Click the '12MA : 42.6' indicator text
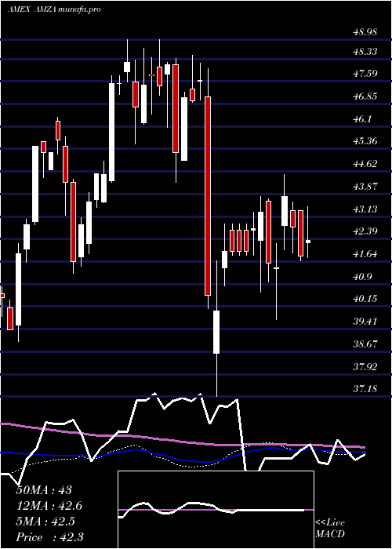 tap(49, 506)
